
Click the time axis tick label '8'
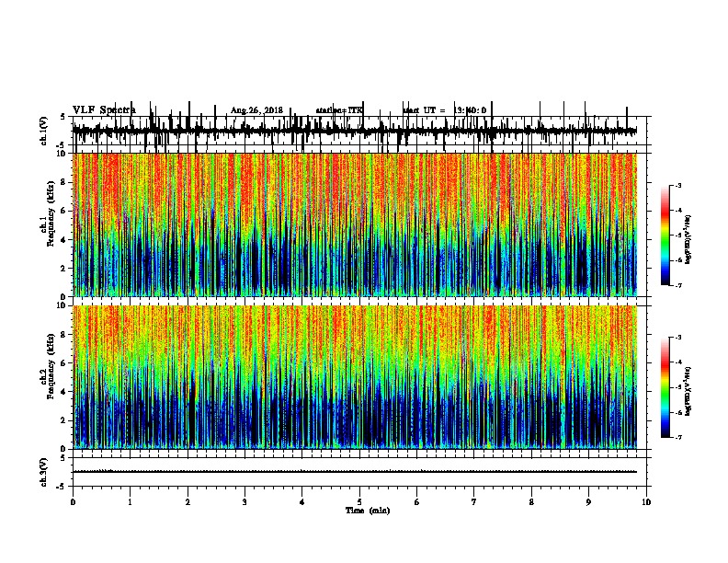click(x=531, y=502)
